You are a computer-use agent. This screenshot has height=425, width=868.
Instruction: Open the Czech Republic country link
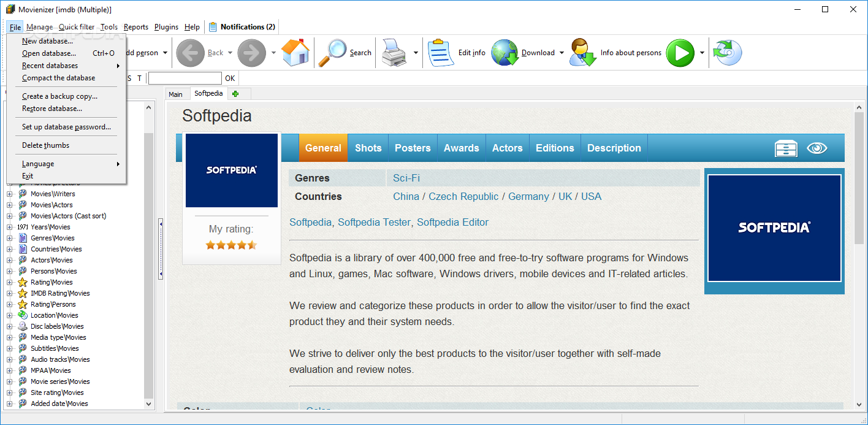(463, 196)
